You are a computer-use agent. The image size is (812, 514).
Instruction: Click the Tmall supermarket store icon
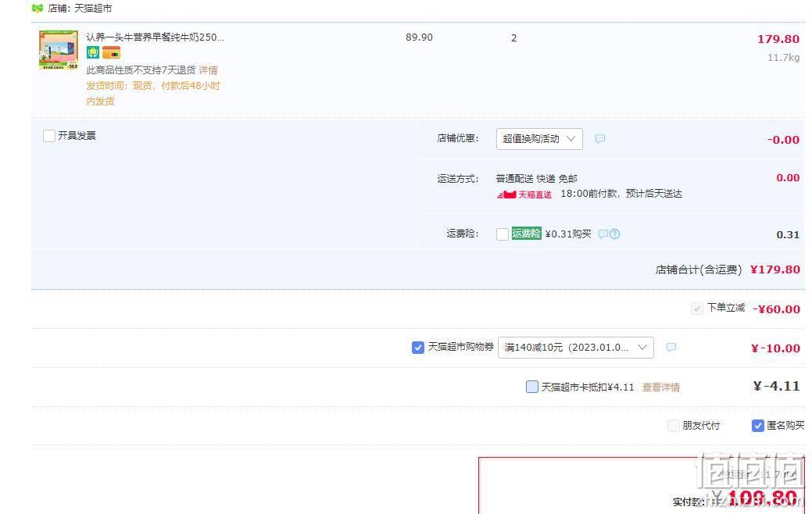pyautogui.click(x=38, y=9)
